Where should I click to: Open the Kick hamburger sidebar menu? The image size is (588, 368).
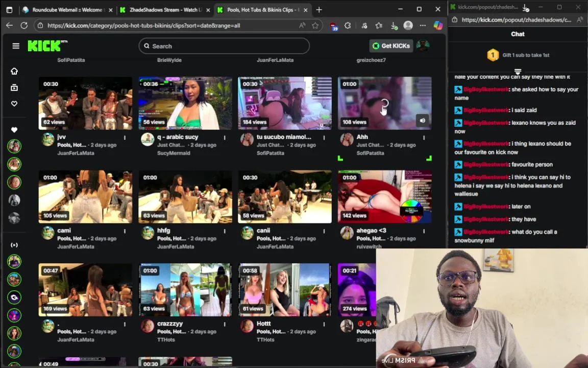coord(16,46)
